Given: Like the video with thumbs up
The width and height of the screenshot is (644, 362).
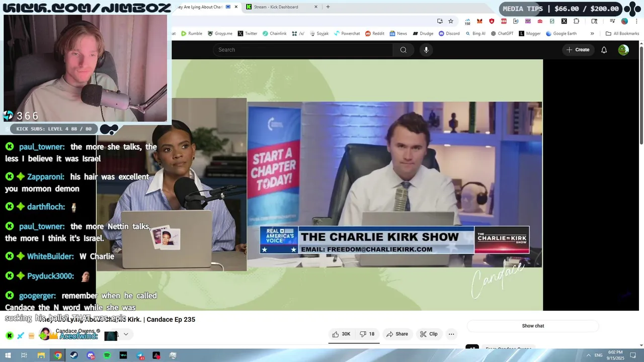Looking at the screenshot, I should [341, 334].
